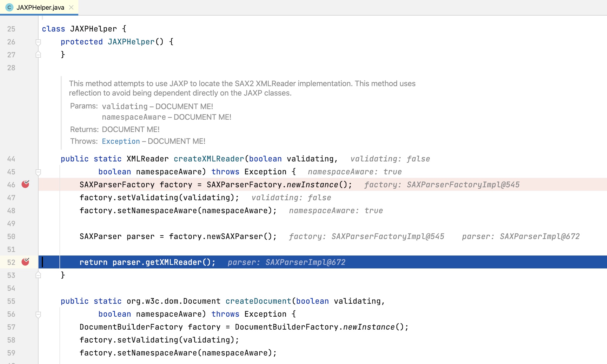Viewport: 607px width, 364px height.
Task: Click the rendered Javadoc description text
Action: click(242, 88)
